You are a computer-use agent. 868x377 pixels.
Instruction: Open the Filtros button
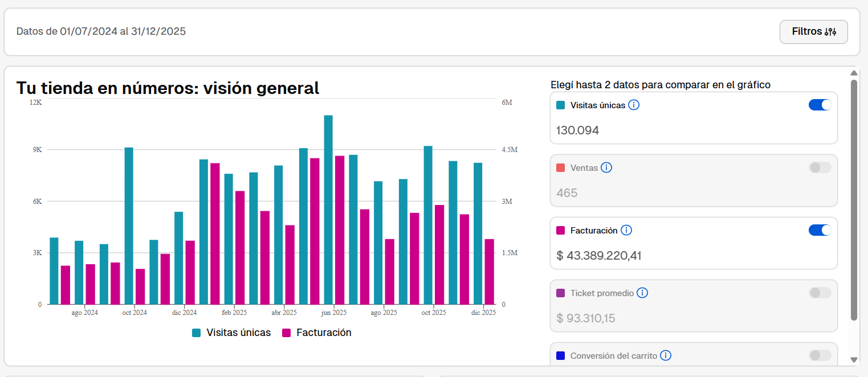tap(813, 32)
